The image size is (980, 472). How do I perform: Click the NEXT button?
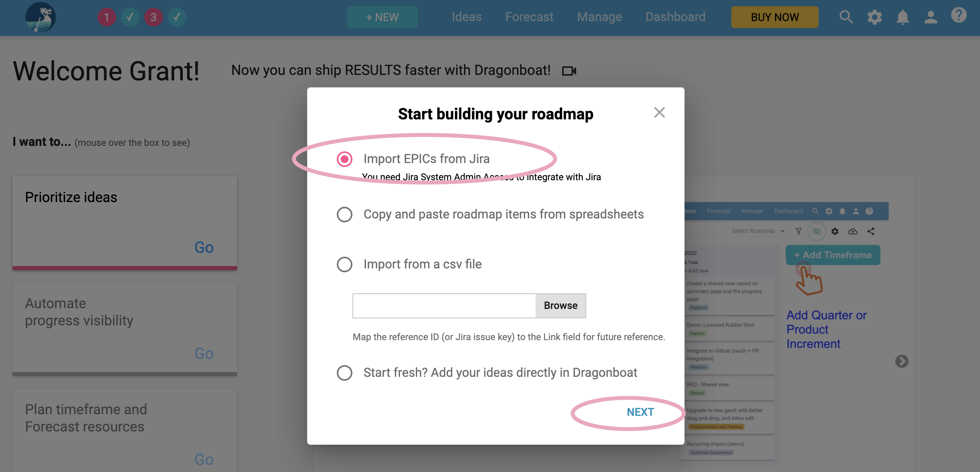tap(640, 412)
